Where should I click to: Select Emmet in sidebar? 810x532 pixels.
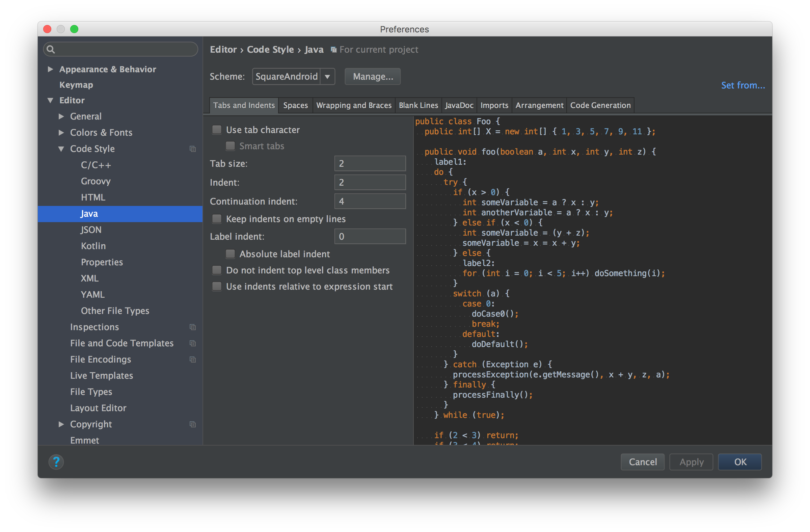point(84,441)
